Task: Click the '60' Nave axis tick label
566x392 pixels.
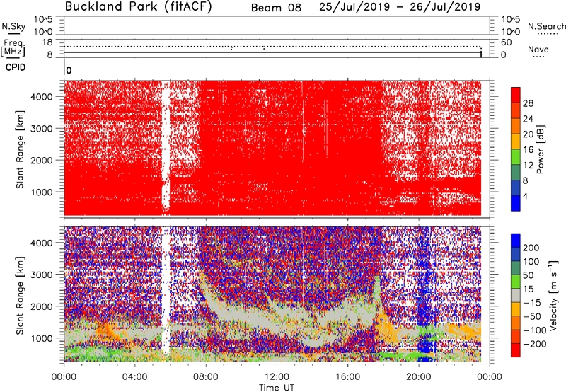Action: click(x=506, y=42)
